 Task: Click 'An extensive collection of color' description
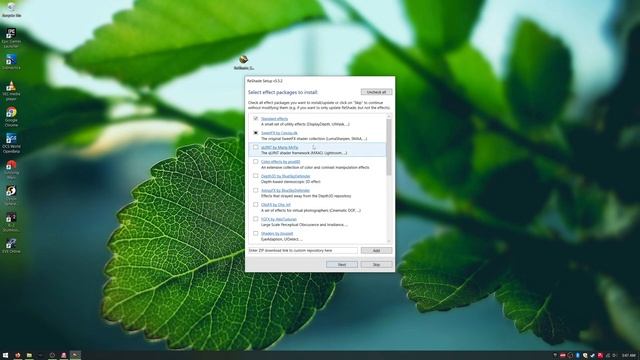click(315, 167)
